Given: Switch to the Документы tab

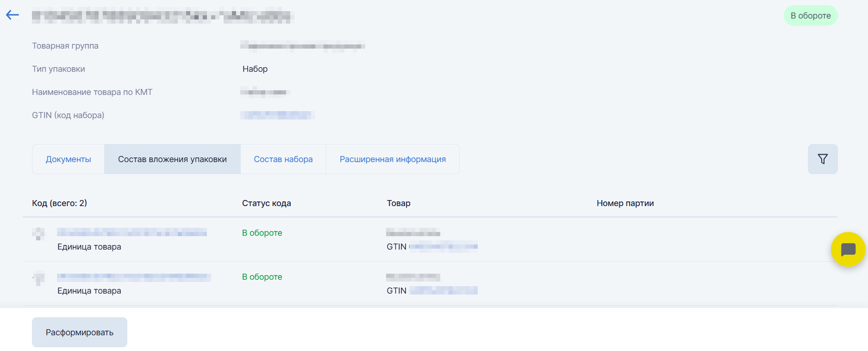Looking at the screenshot, I should coord(69,159).
